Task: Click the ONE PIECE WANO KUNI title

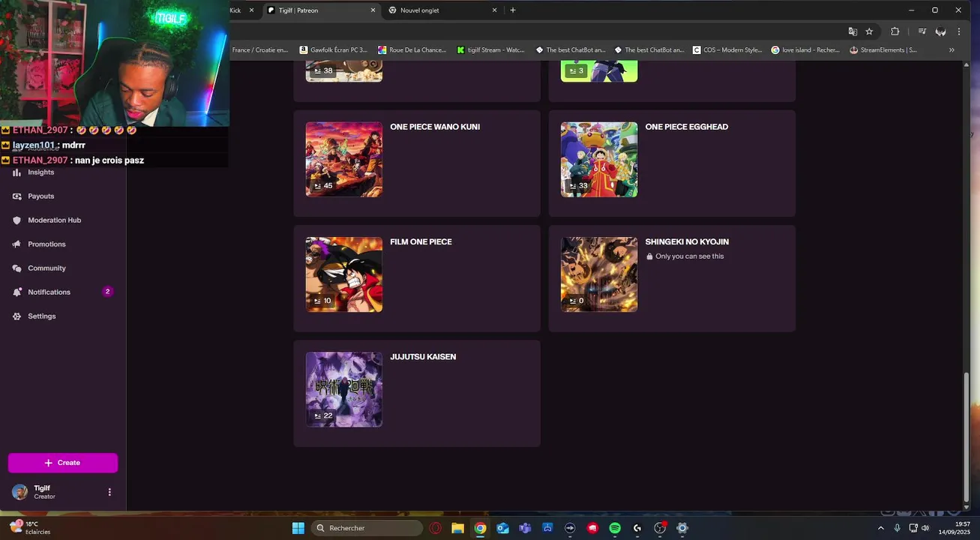Action: tap(435, 127)
